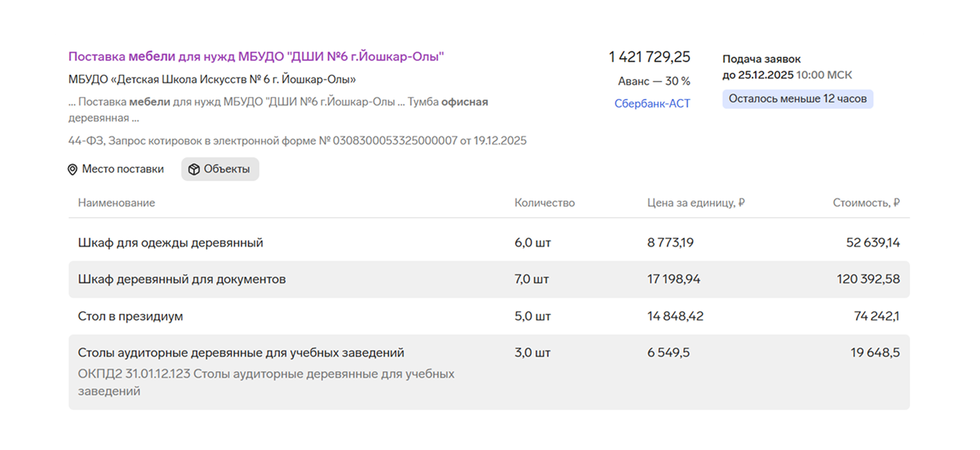
Task: Click the map pin icon near Место поставки
Action: click(73, 169)
